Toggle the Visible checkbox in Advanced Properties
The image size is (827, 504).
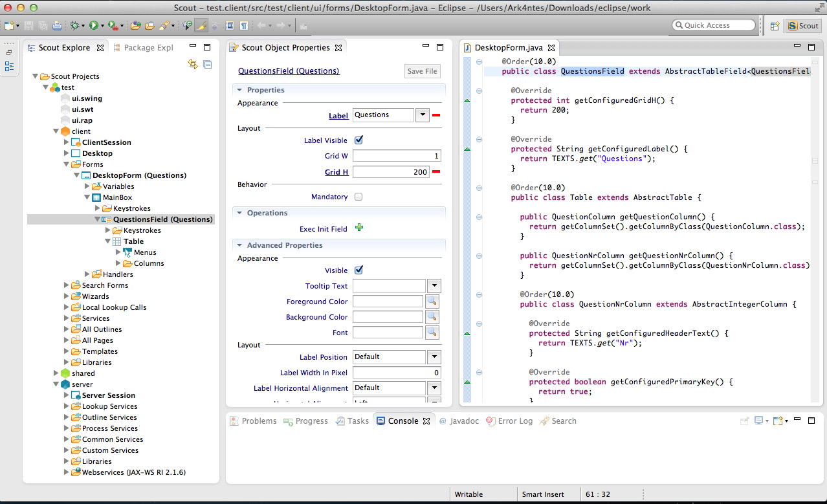359,270
